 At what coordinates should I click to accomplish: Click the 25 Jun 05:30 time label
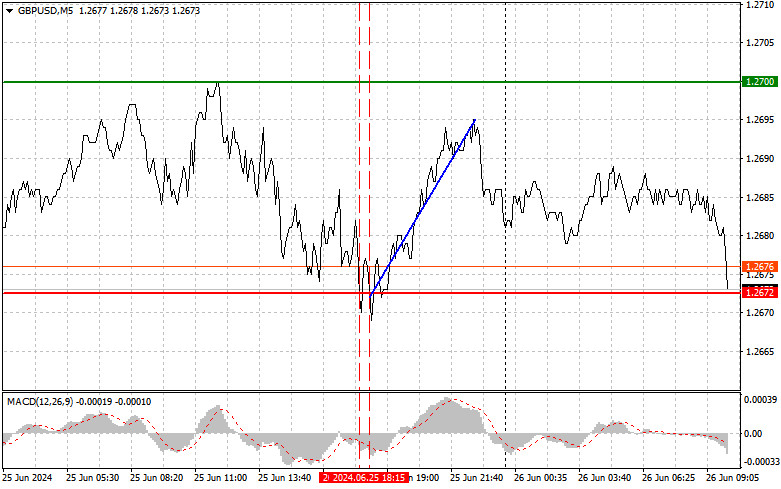(92, 478)
